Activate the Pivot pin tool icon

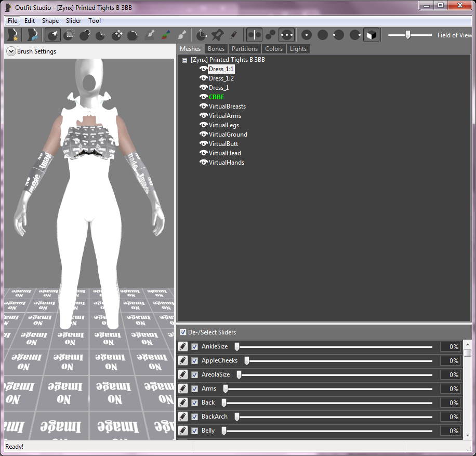point(217,35)
